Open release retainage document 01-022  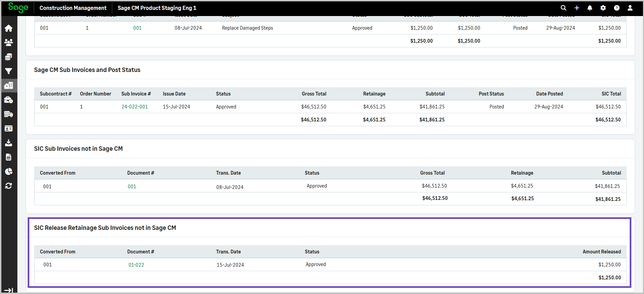click(136, 265)
